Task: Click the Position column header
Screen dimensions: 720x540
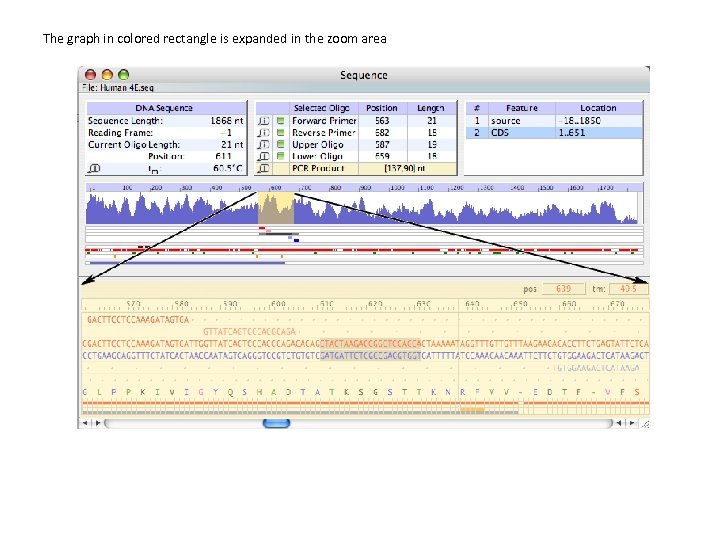Action: [x=382, y=108]
